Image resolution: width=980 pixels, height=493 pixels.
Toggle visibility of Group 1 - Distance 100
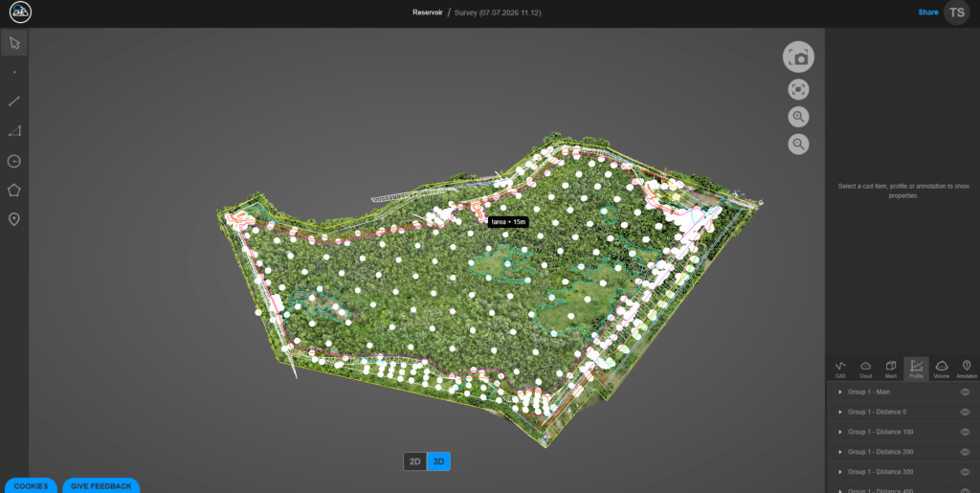(965, 433)
